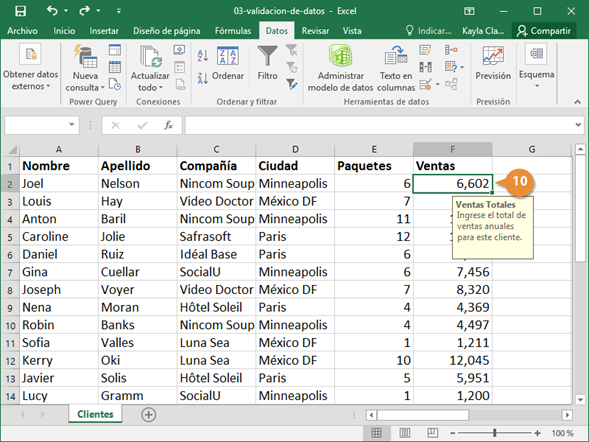This screenshot has width=589, height=442.
Task: Click Administrar modelo de datos
Action: (x=340, y=68)
